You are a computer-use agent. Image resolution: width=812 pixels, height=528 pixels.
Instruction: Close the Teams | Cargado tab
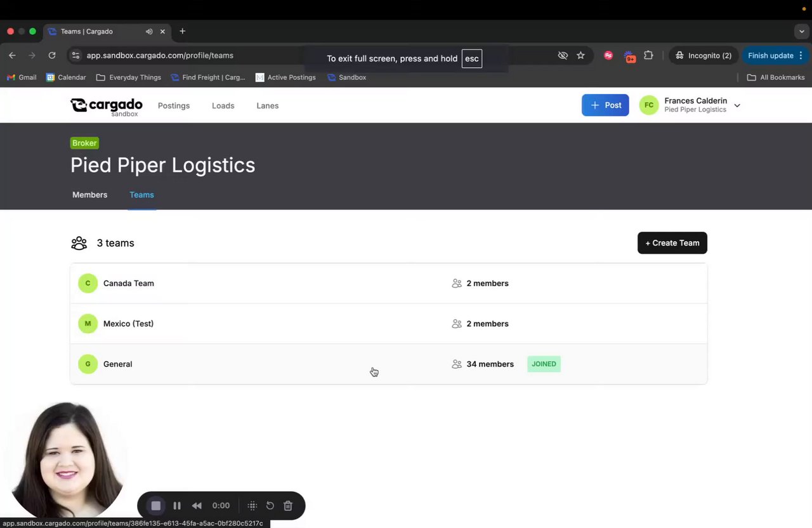point(162,31)
